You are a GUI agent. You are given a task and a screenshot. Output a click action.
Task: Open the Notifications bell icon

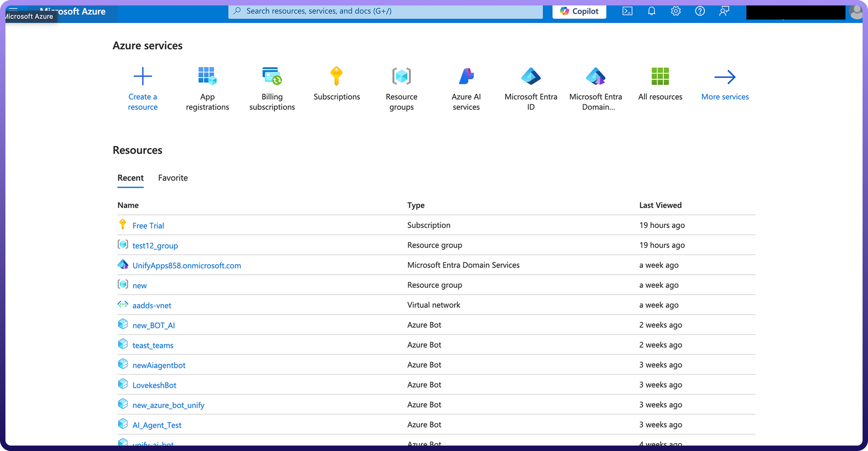click(652, 11)
